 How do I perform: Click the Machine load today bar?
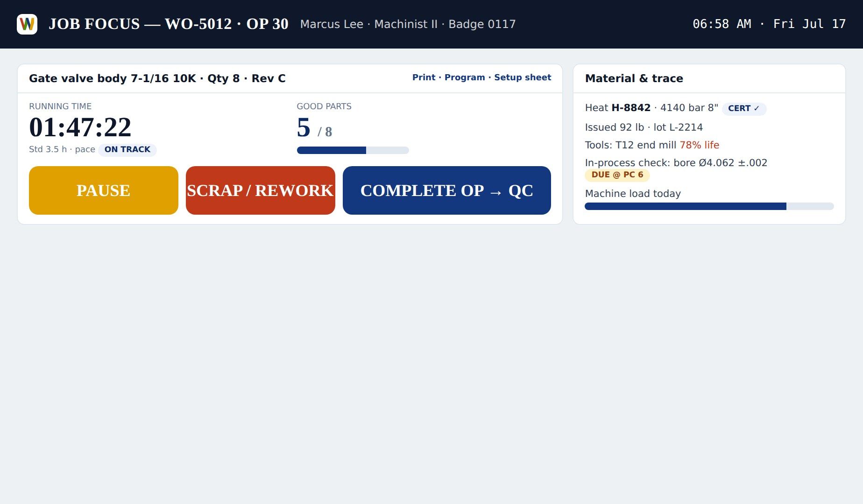tap(709, 206)
